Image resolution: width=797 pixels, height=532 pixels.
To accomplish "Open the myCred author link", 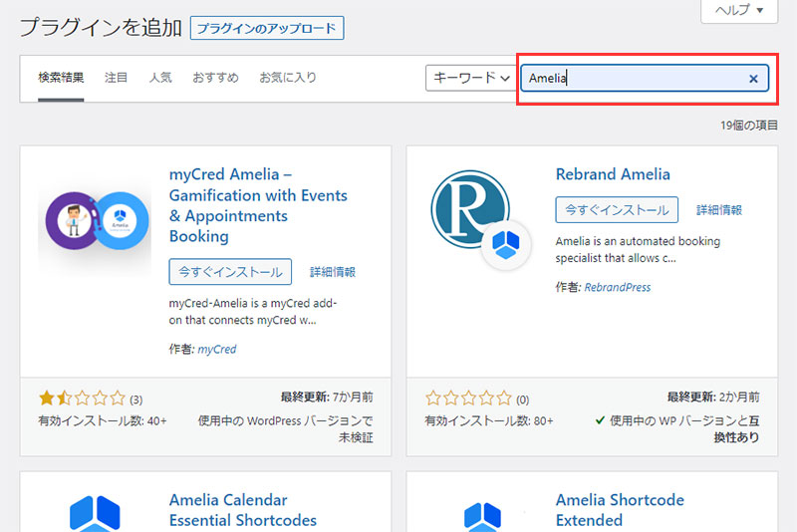I will pyautogui.click(x=217, y=349).
